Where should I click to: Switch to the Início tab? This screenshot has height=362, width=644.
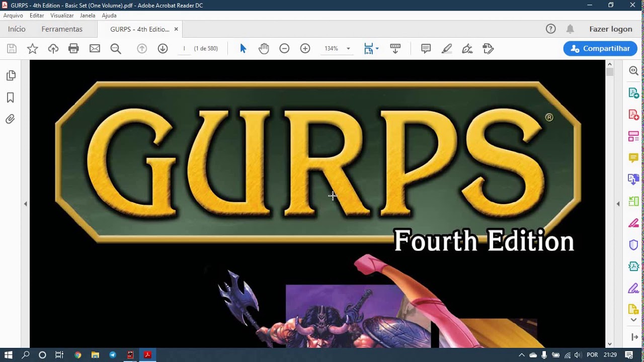click(x=17, y=29)
